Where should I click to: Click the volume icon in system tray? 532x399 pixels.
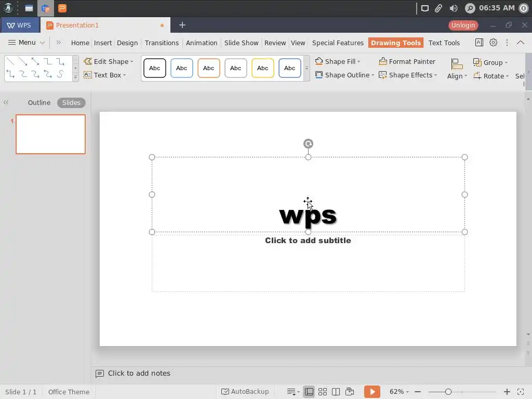point(453,8)
